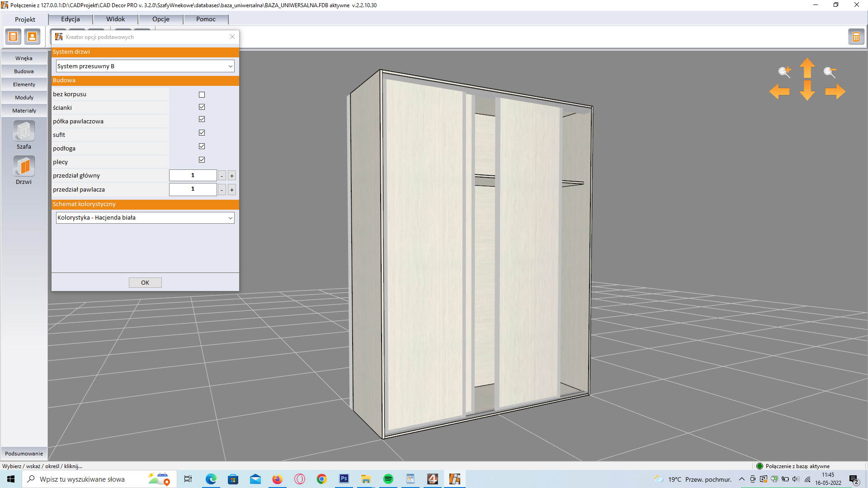This screenshot has width=868, height=488.
Task: Uncheck the 'półka pawlaczowa' checkbox
Action: pyautogui.click(x=202, y=119)
